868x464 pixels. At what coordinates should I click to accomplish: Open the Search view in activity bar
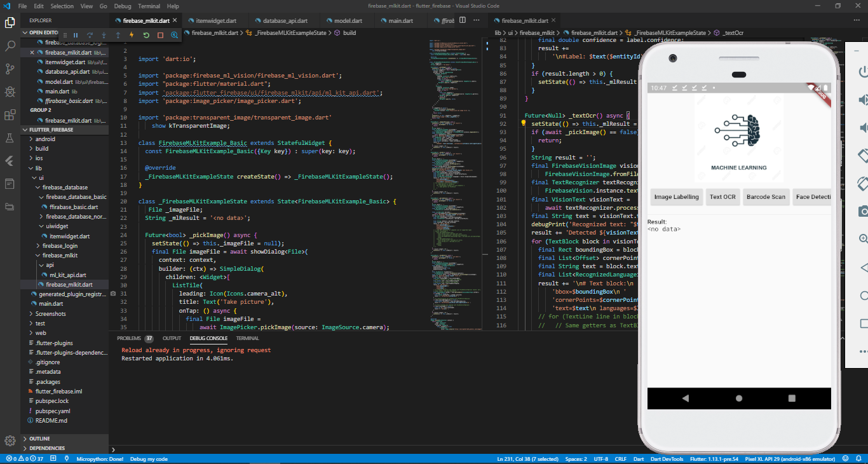10,46
